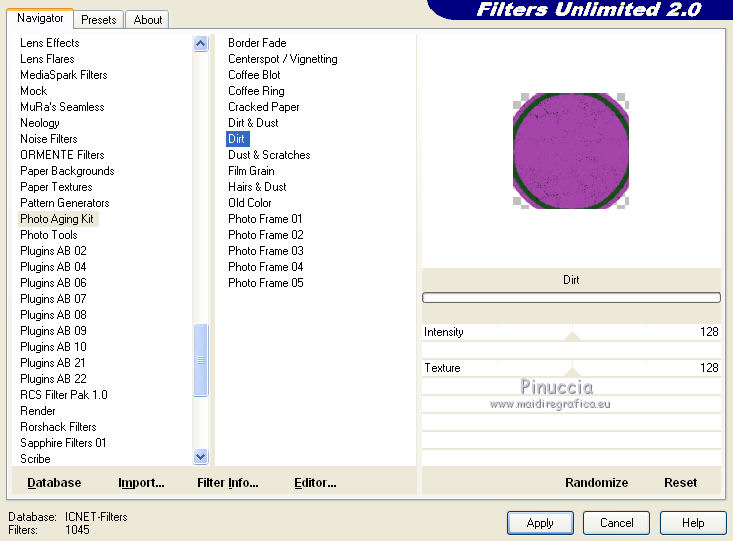Choose Centerspot / Vignetting filter

click(x=283, y=59)
